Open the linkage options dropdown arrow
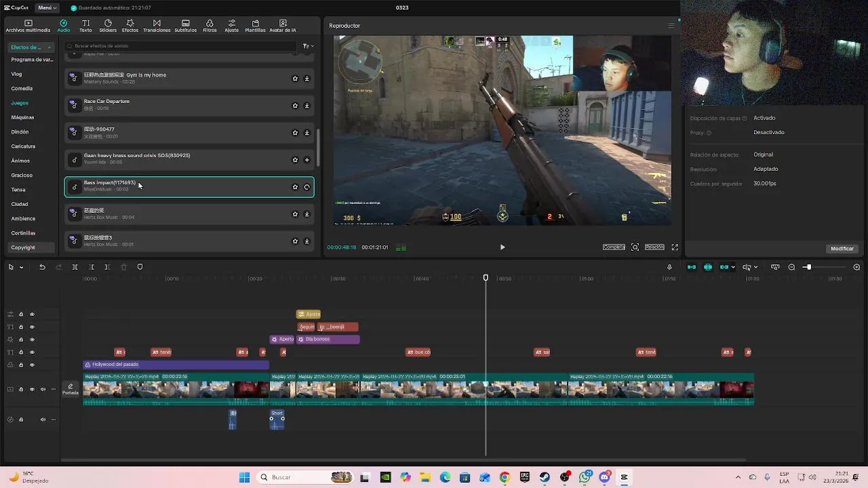The image size is (868, 488). point(733,267)
